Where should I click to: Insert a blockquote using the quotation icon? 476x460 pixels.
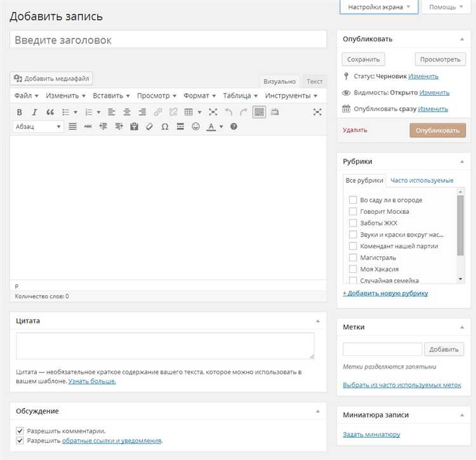pos(50,112)
